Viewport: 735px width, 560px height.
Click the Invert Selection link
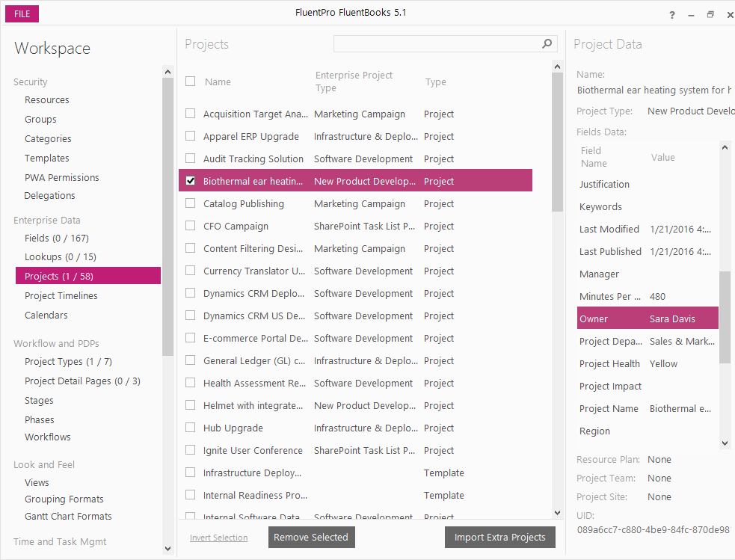click(218, 538)
